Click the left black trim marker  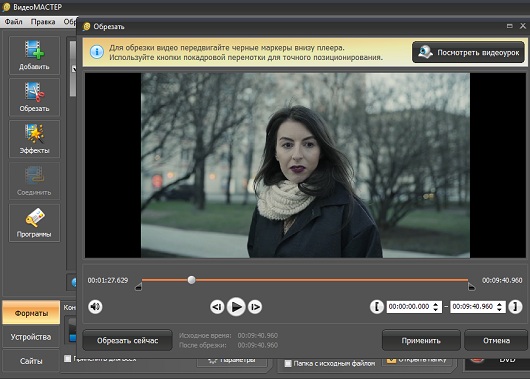pos(138,287)
